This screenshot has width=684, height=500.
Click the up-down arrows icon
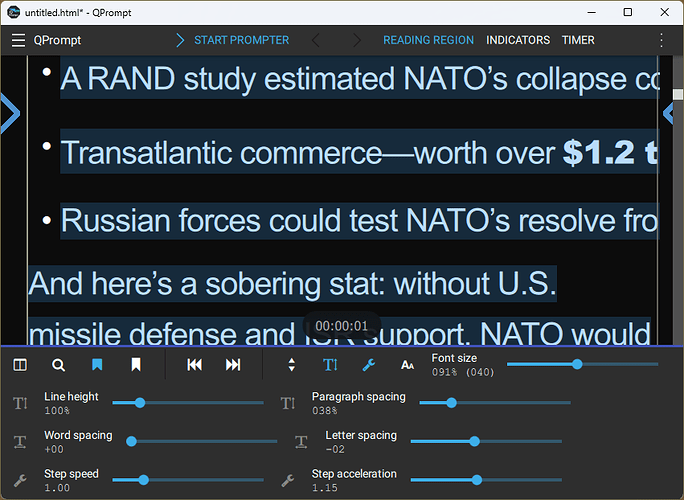(x=291, y=365)
